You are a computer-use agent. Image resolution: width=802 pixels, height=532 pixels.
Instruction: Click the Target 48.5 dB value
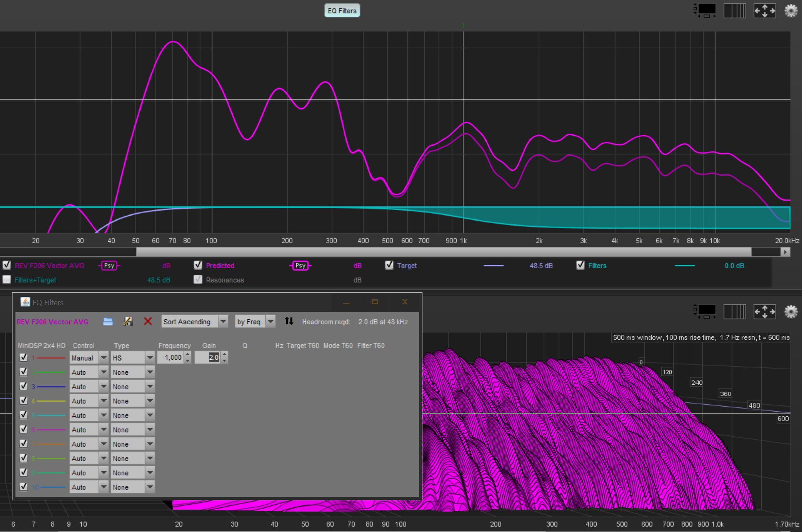click(541, 266)
